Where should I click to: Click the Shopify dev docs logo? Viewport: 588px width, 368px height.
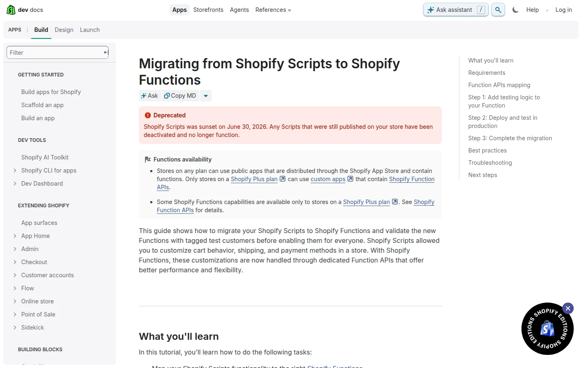[x=25, y=10]
